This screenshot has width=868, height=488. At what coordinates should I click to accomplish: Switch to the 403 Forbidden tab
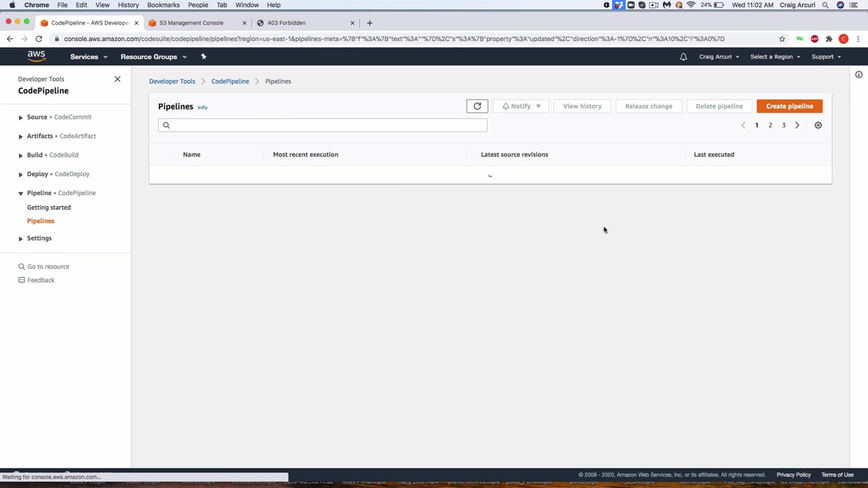tap(305, 23)
